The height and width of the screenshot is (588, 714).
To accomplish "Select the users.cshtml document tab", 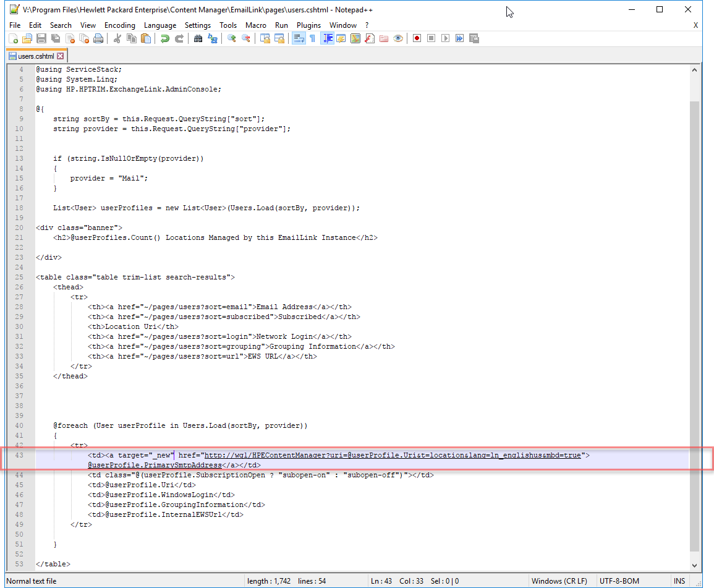I will pyautogui.click(x=36, y=56).
